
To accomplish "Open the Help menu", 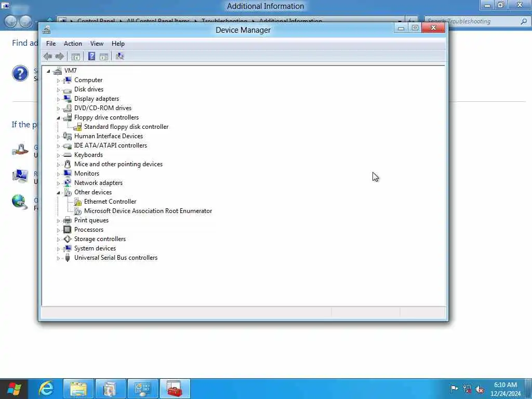I will coord(118,44).
